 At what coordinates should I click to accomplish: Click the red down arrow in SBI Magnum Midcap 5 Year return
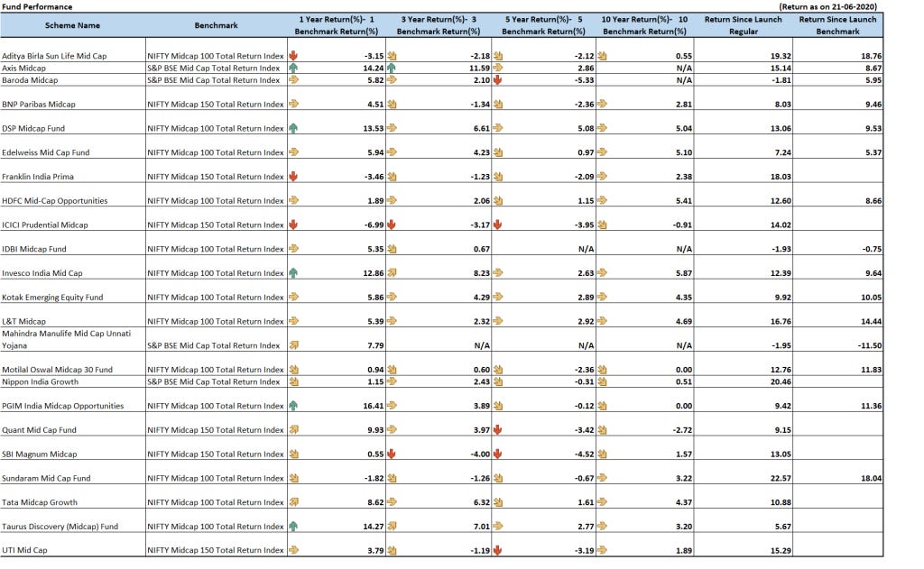(498, 454)
